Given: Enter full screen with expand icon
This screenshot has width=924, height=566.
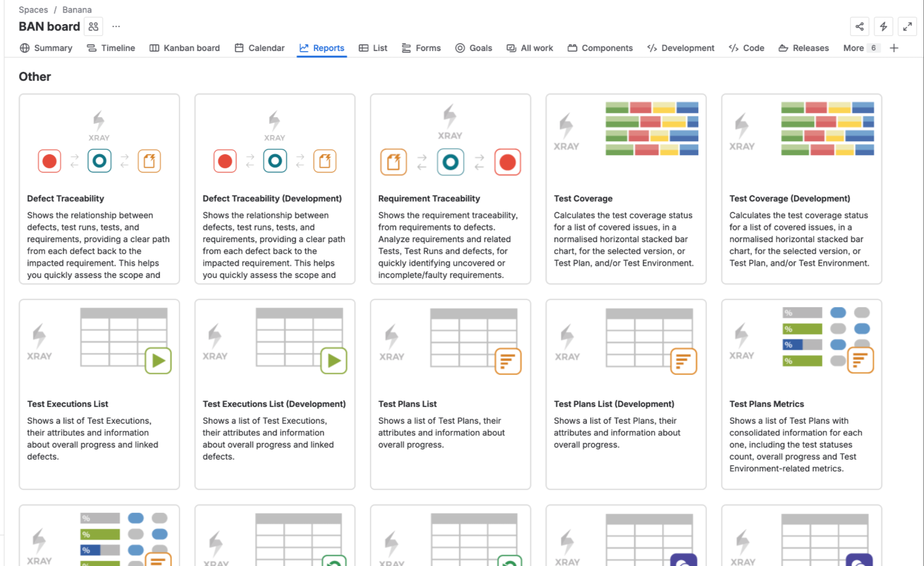Looking at the screenshot, I should (907, 26).
